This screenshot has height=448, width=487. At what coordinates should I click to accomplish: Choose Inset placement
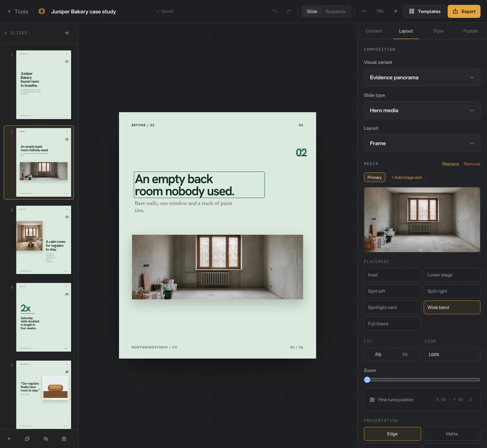tap(392, 275)
